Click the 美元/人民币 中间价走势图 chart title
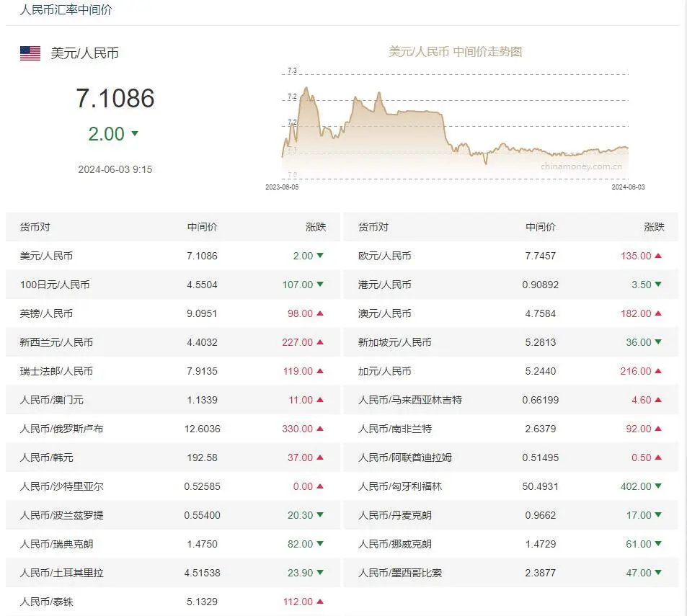 coord(455,52)
